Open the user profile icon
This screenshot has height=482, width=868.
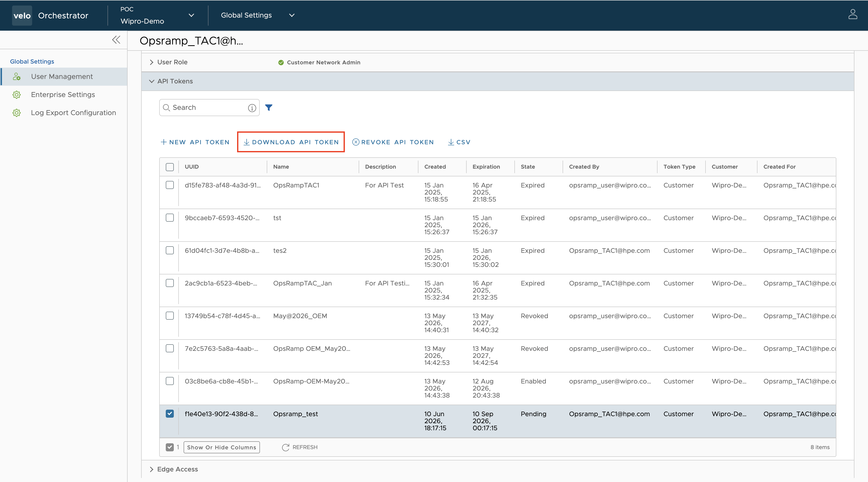[x=852, y=15]
